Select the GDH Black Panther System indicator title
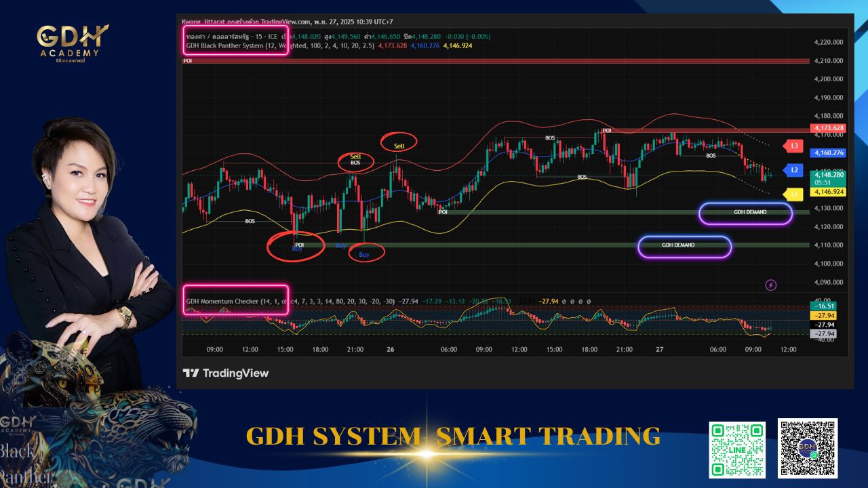868x488 pixels. 279,45
